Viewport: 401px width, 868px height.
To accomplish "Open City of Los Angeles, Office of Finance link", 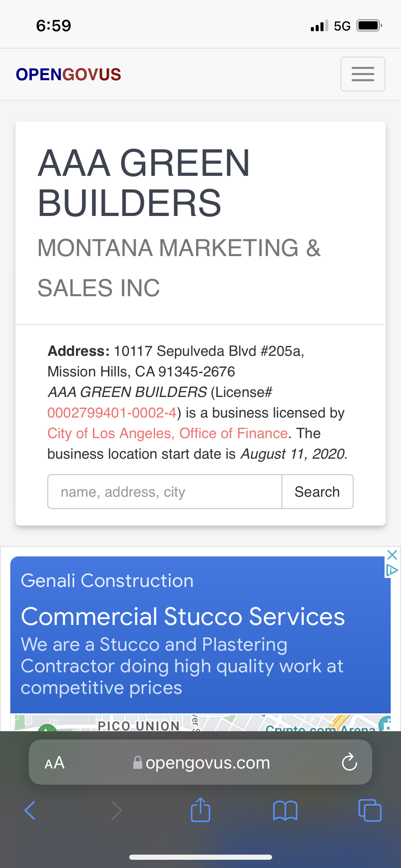I will coord(168,433).
